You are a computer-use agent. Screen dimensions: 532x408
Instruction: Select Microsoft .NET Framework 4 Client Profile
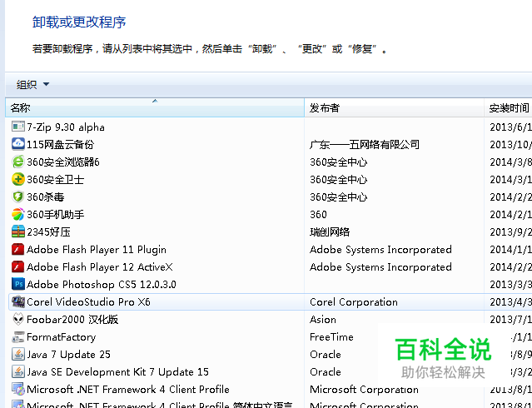128,390
